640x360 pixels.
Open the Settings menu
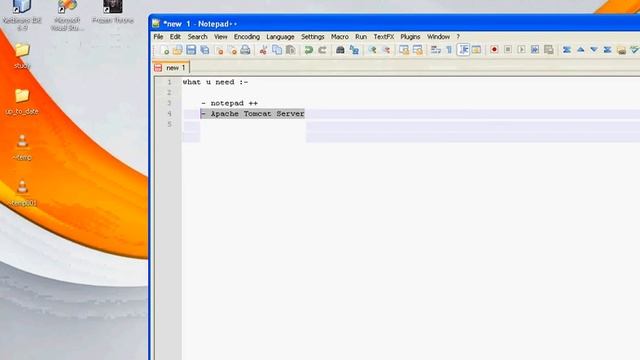(313, 37)
